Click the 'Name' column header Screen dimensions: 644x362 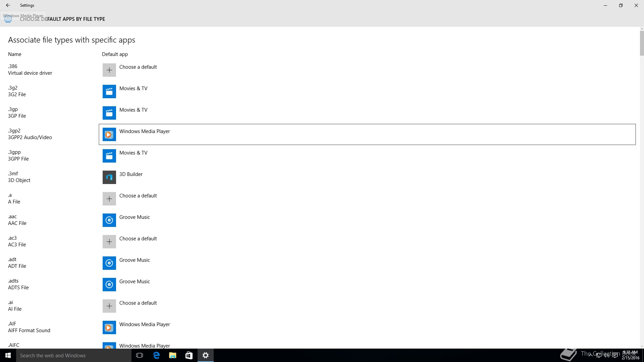click(15, 54)
